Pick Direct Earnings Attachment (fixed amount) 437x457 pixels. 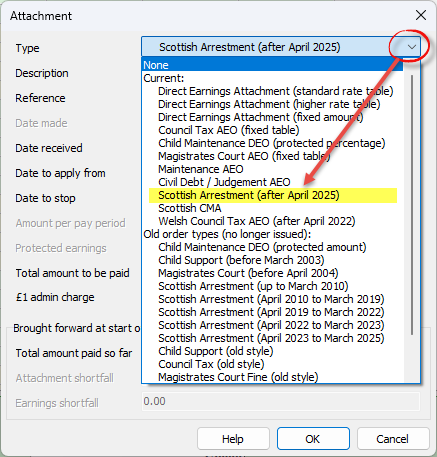coord(261,117)
